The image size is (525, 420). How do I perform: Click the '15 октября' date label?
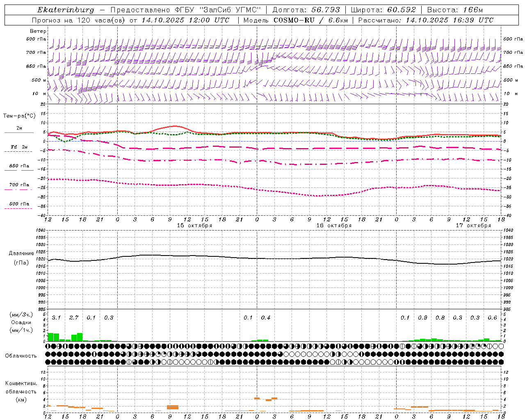point(194,226)
